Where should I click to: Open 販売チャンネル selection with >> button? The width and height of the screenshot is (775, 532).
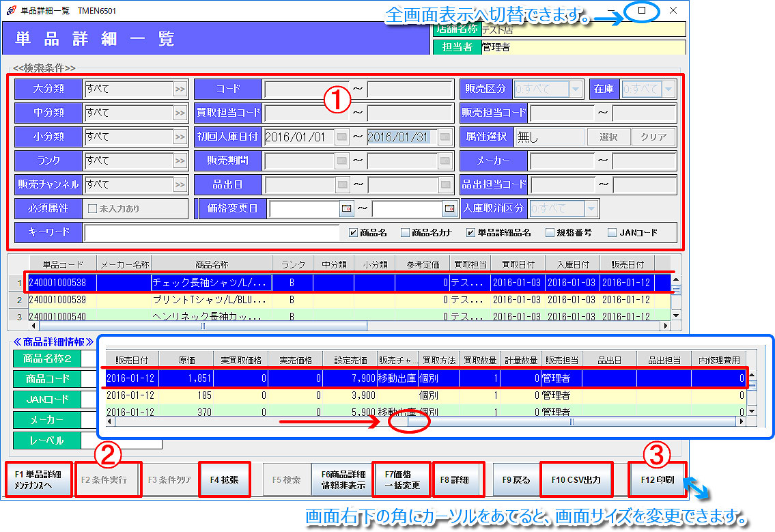pos(180,184)
